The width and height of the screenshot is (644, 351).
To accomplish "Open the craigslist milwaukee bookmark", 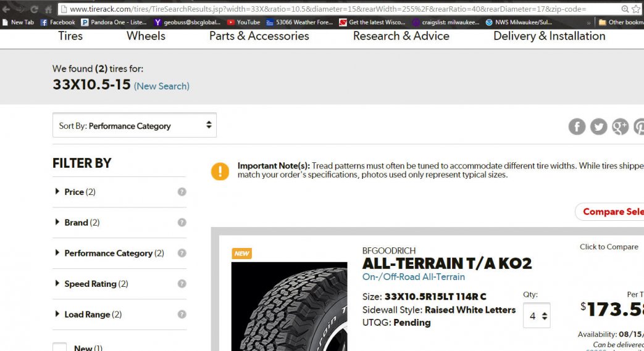I will [446, 22].
